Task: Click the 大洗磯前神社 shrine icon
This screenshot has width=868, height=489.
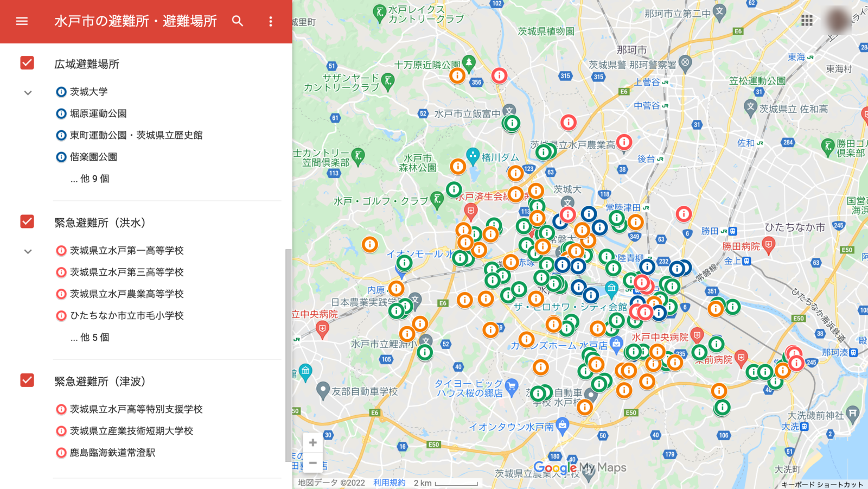Action: [x=853, y=414]
